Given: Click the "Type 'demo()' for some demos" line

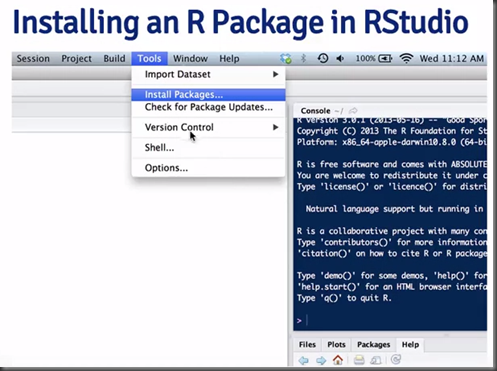Looking at the screenshot, I should coord(391,276).
